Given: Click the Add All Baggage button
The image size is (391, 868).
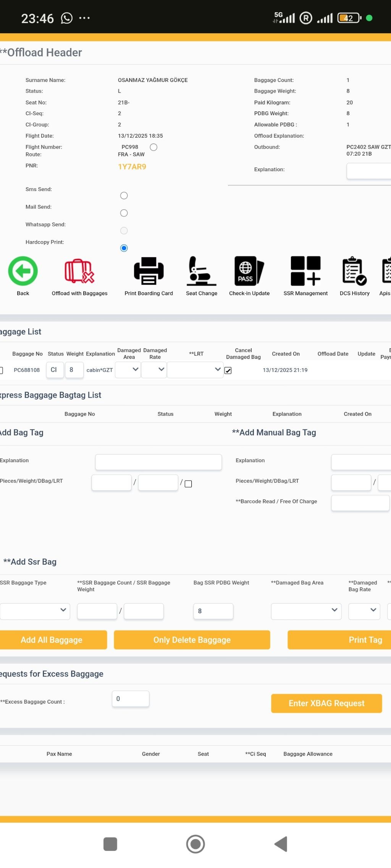Looking at the screenshot, I should (x=52, y=640).
